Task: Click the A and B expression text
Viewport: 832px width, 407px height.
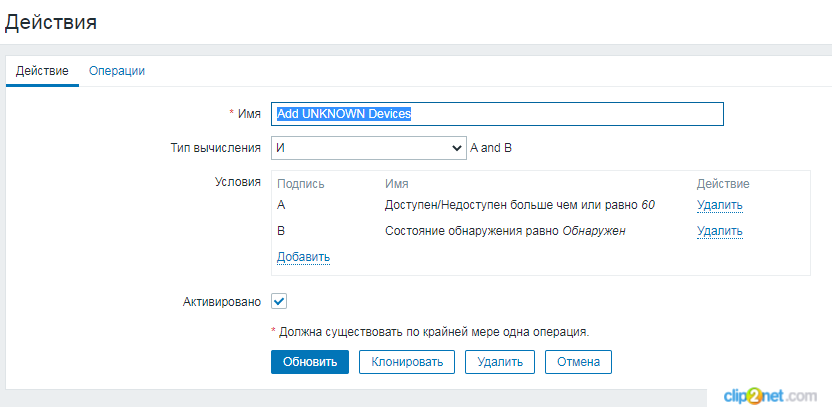Action: pyautogui.click(x=491, y=148)
